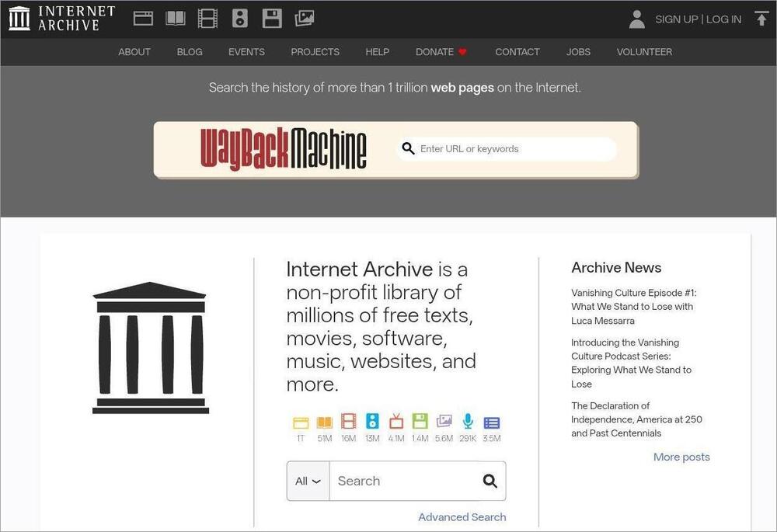Screen dimensions: 777x532
Task: Open the Audio speaker icon in top bar
Action: [240, 19]
